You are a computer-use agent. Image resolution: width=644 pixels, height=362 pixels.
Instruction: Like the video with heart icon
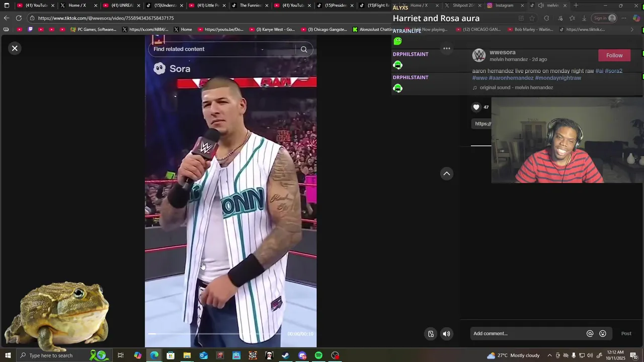pos(476,107)
